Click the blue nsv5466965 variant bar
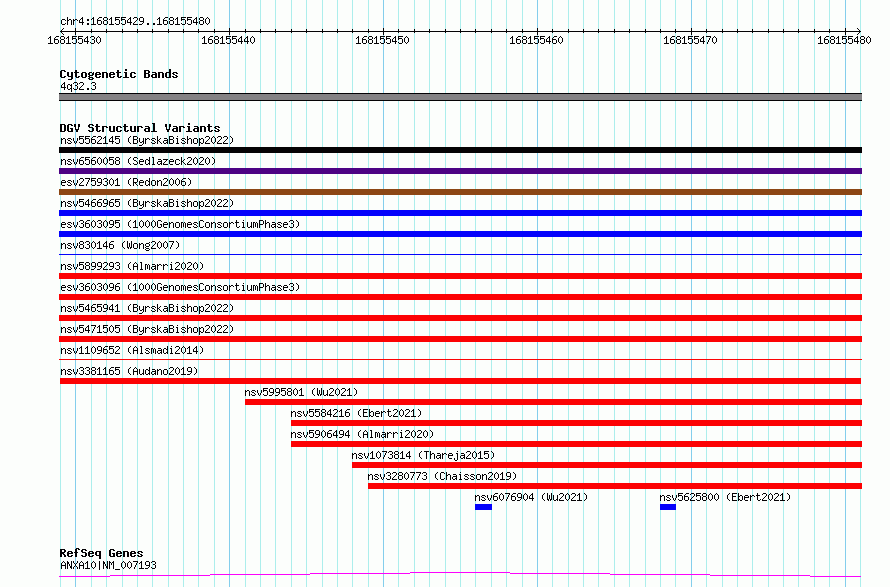Screen dimensions: 890x587 click(460, 213)
